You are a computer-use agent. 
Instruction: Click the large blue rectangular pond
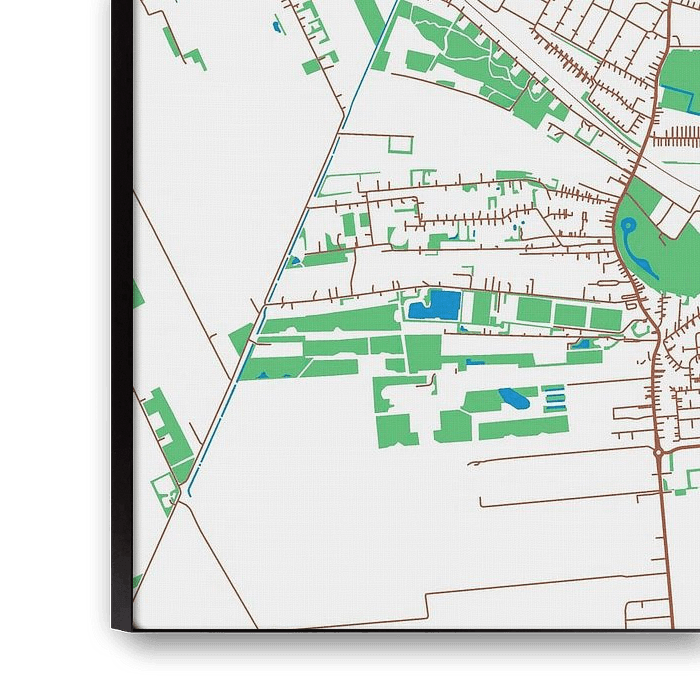point(434,305)
